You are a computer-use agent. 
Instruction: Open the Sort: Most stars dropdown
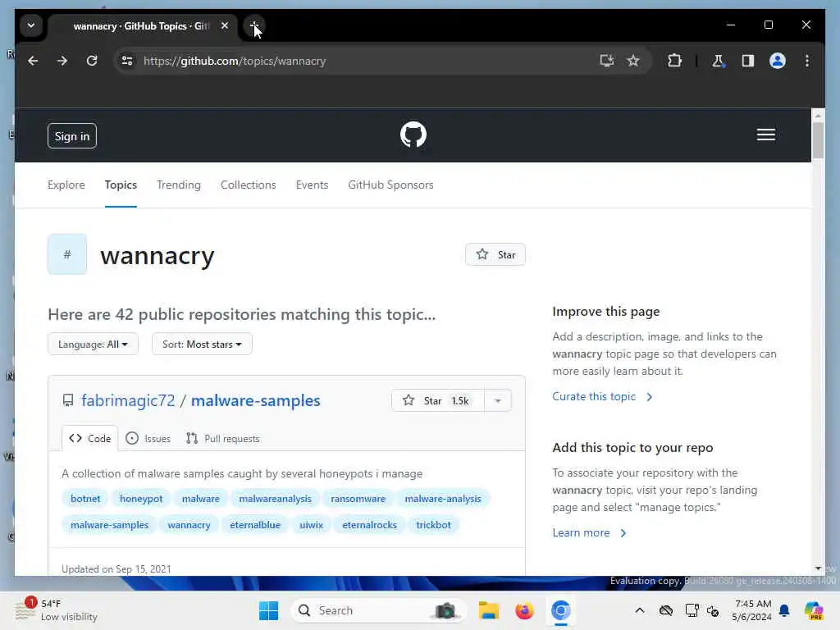202,344
